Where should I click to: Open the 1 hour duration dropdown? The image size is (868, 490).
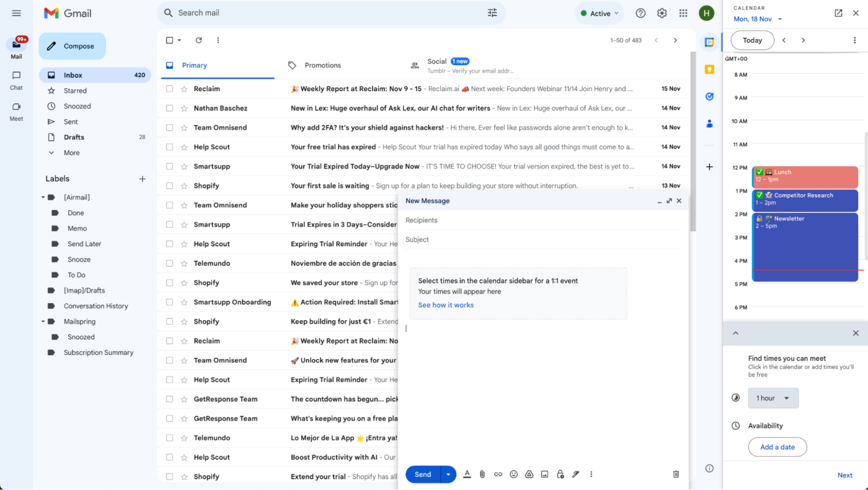pyautogui.click(x=773, y=398)
